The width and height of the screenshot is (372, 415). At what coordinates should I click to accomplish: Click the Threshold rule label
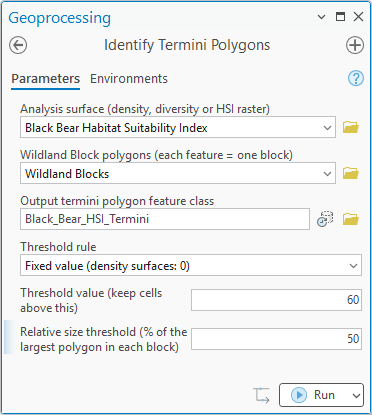coord(58,247)
